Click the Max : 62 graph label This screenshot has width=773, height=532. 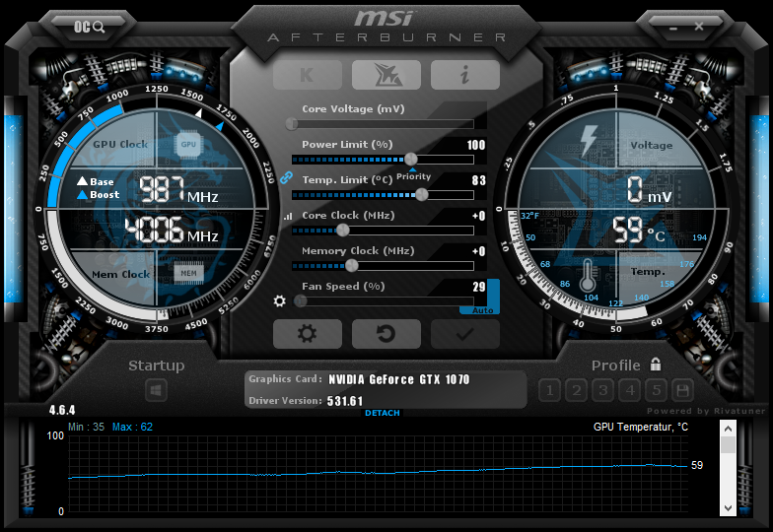pyautogui.click(x=132, y=427)
